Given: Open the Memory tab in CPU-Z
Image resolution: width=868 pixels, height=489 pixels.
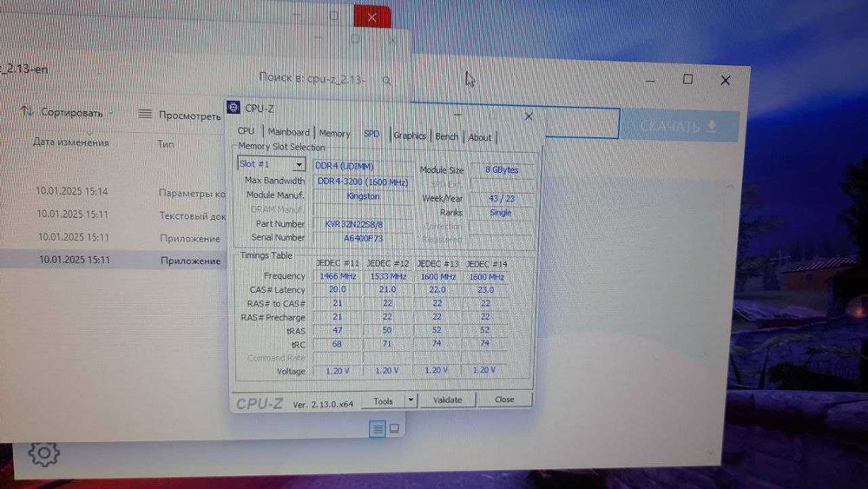Looking at the screenshot, I should pyautogui.click(x=334, y=134).
